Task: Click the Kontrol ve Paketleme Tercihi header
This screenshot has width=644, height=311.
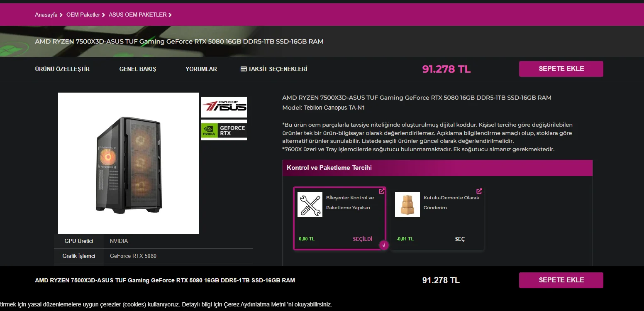Action: 437,168
